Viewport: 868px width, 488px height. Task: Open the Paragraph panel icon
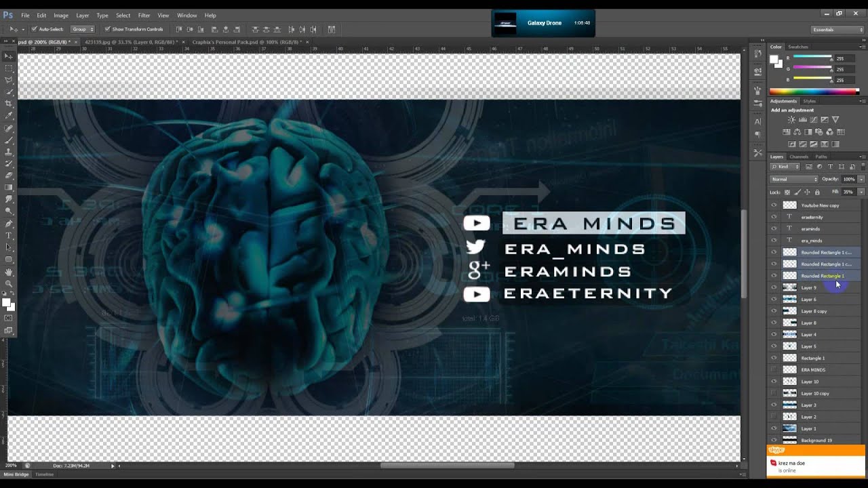pyautogui.click(x=758, y=134)
